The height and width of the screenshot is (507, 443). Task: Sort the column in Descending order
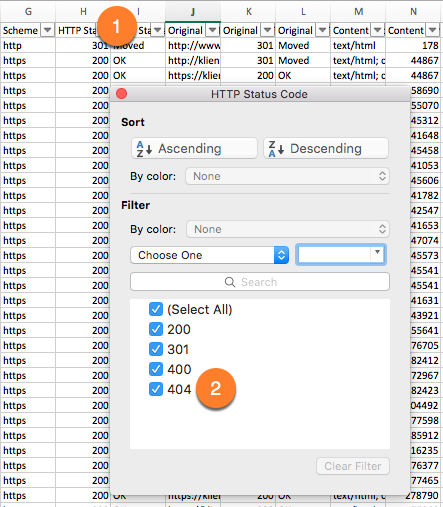pos(326,148)
